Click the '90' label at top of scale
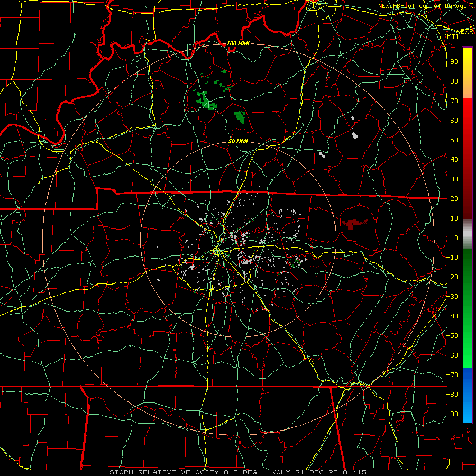Viewport: 476px width, 476px height. coord(454,62)
